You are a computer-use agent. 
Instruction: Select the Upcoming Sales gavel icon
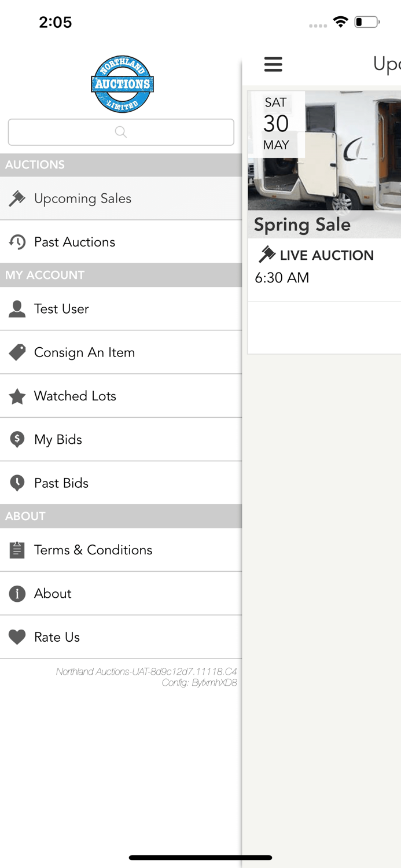click(17, 198)
